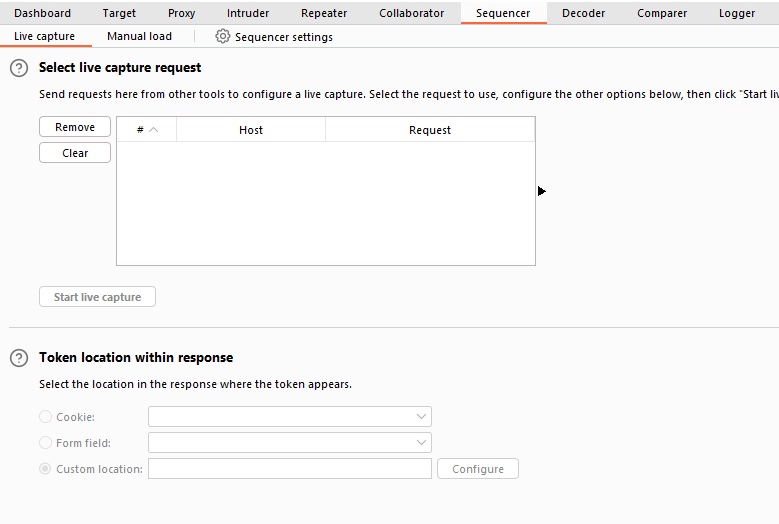The image size is (779, 524).
Task: Click the Host column header
Action: 251,130
